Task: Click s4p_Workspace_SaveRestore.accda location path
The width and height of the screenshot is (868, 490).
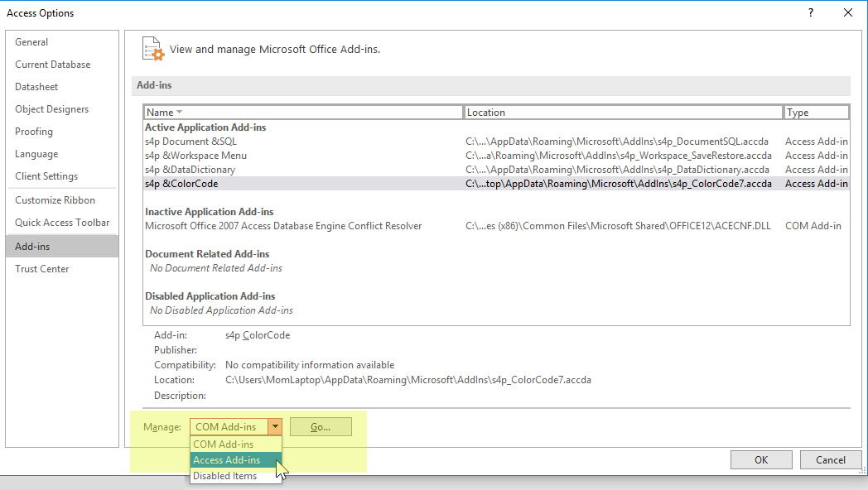Action: tap(619, 156)
